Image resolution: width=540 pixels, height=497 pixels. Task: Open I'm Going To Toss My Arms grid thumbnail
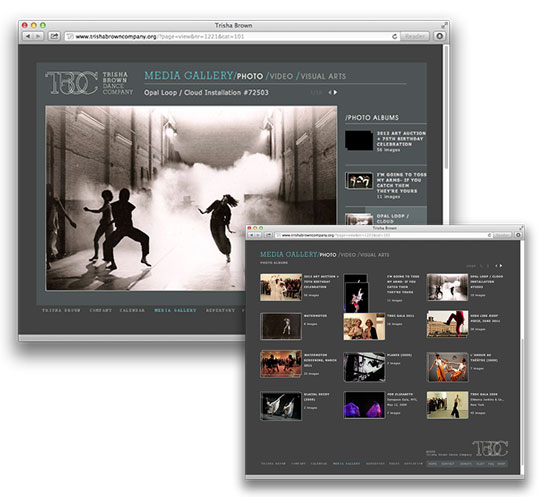[x=356, y=293]
